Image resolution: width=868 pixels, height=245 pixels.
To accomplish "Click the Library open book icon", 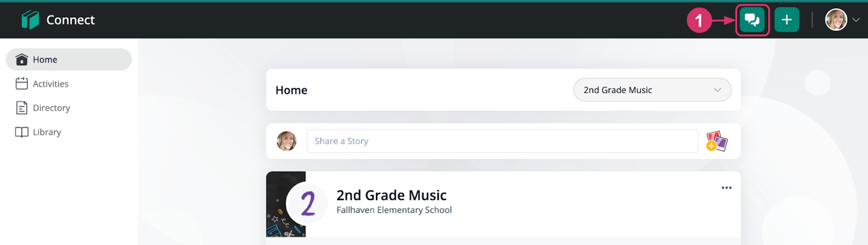I will 22,132.
